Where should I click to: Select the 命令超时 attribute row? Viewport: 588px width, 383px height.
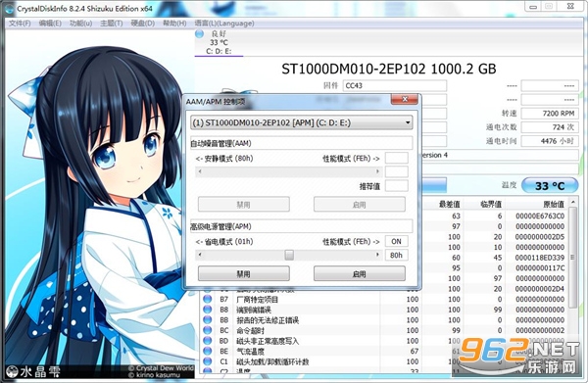(x=384, y=330)
